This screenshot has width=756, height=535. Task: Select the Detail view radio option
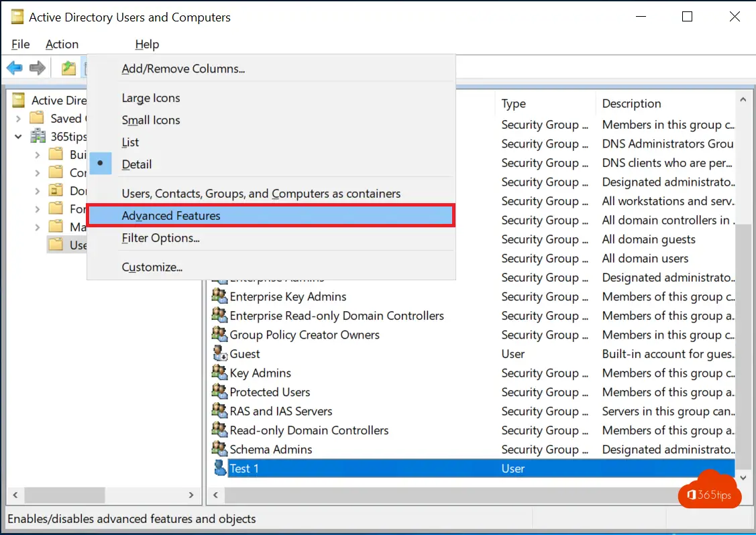point(137,164)
